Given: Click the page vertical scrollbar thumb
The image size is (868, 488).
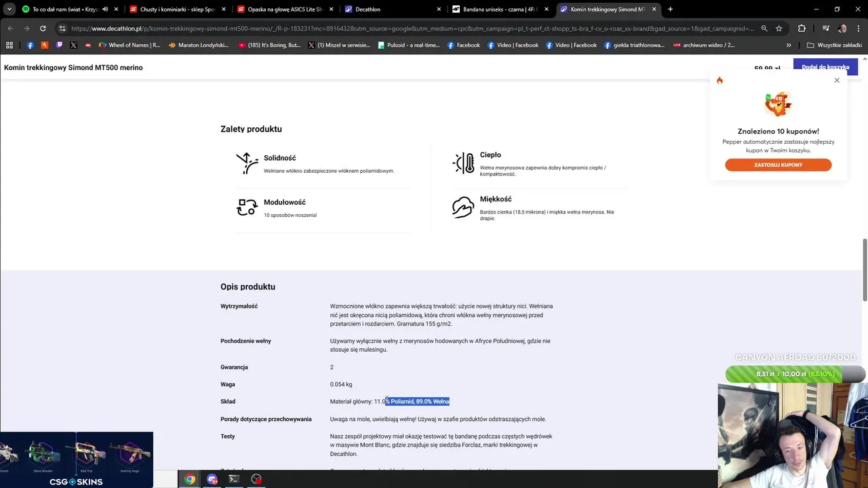Looking at the screenshot, I should (865, 269).
